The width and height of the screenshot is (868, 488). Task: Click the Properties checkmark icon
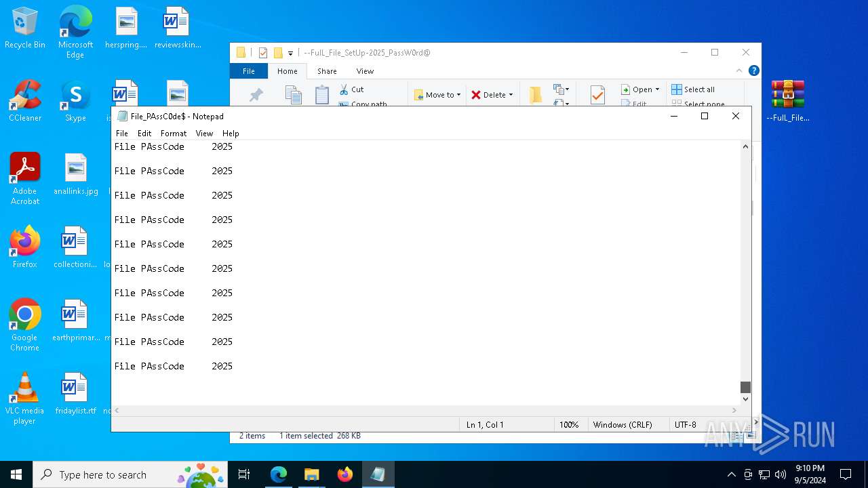pyautogui.click(x=597, y=96)
